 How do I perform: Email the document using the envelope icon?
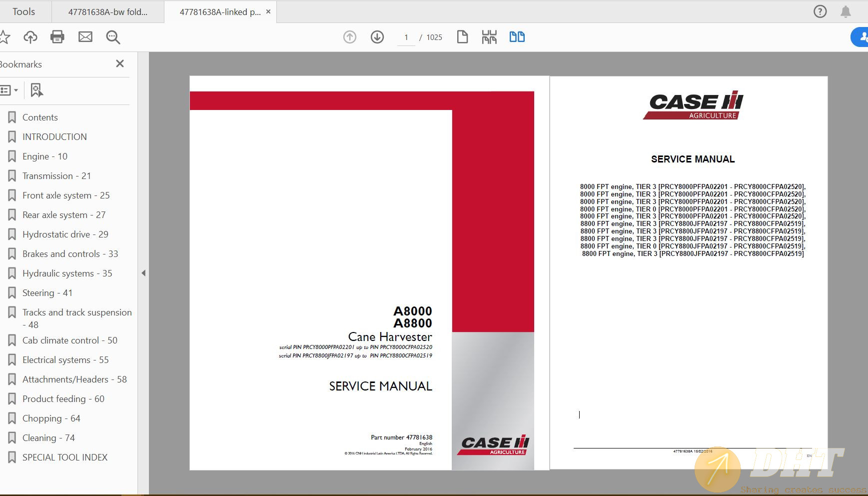85,36
